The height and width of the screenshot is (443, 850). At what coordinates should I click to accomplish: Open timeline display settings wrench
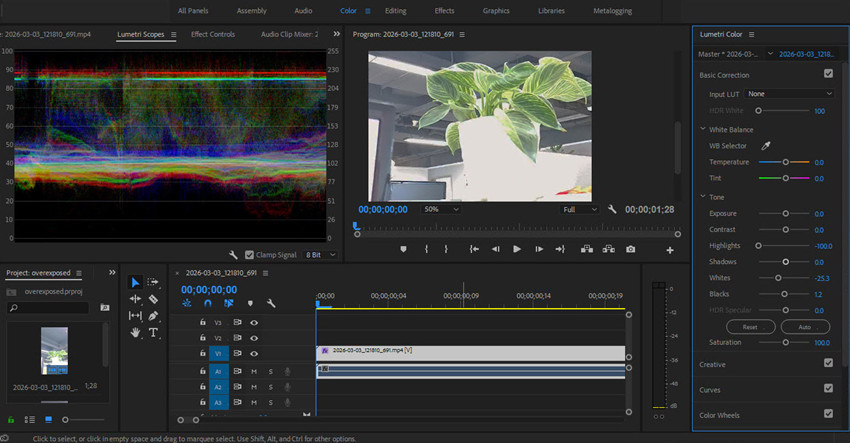pos(271,303)
